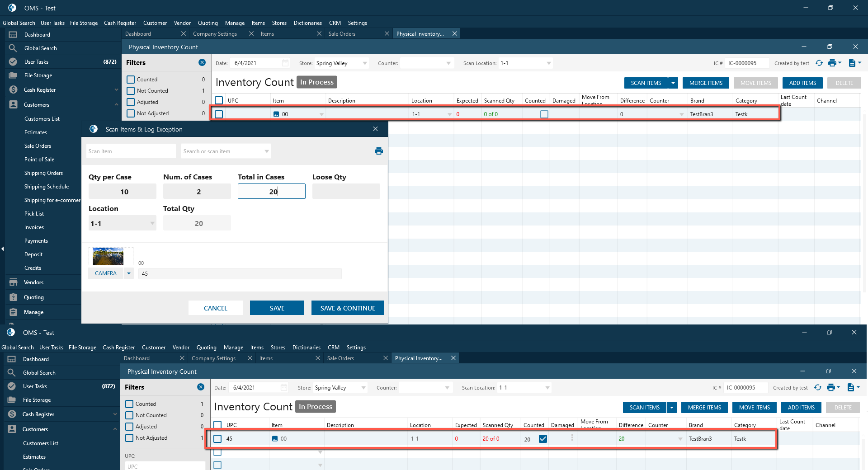Click Cash Register dollar icon in lower sidebar

[11, 414]
